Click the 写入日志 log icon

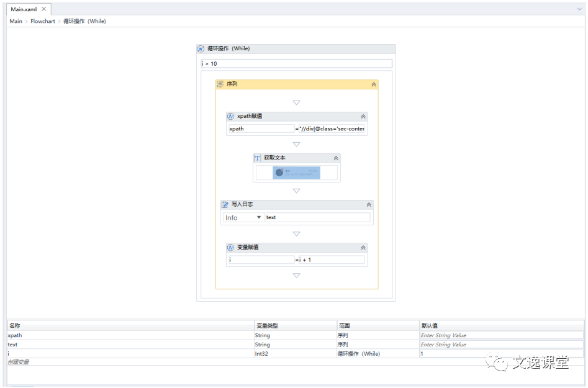pyautogui.click(x=224, y=204)
